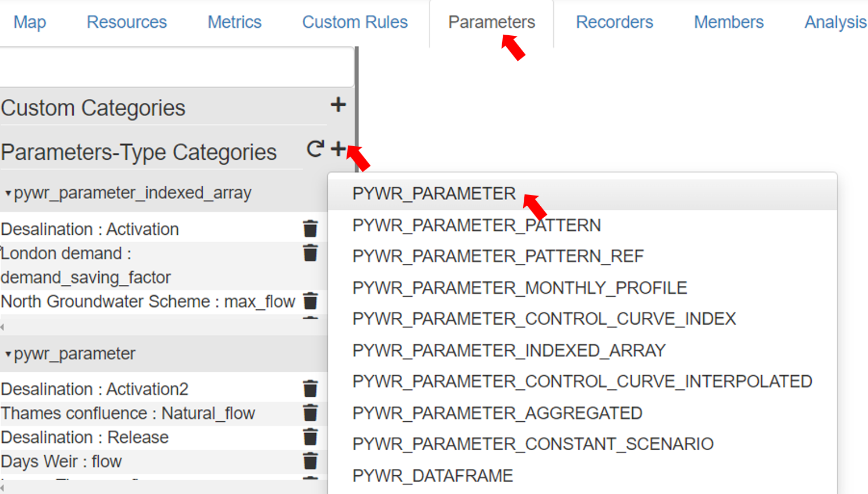
Task: Delete Desalination : Release parameter
Action: click(x=310, y=437)
